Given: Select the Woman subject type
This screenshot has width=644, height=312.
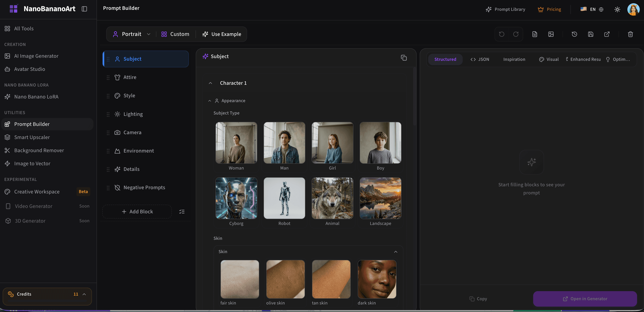Looking at the screenshot, I should pyautogui.click(x=236, y=143).
